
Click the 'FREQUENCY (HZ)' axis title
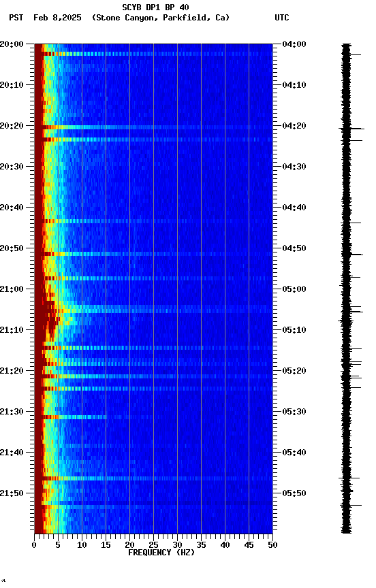click(x=161, y=553)
